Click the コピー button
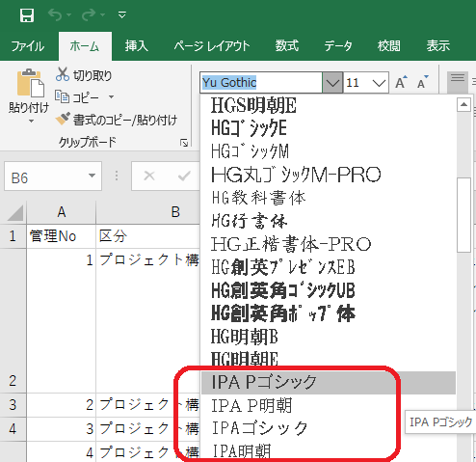Image resolution: width=476 pixels, height=462 pixels. click(x=77, y=96)
